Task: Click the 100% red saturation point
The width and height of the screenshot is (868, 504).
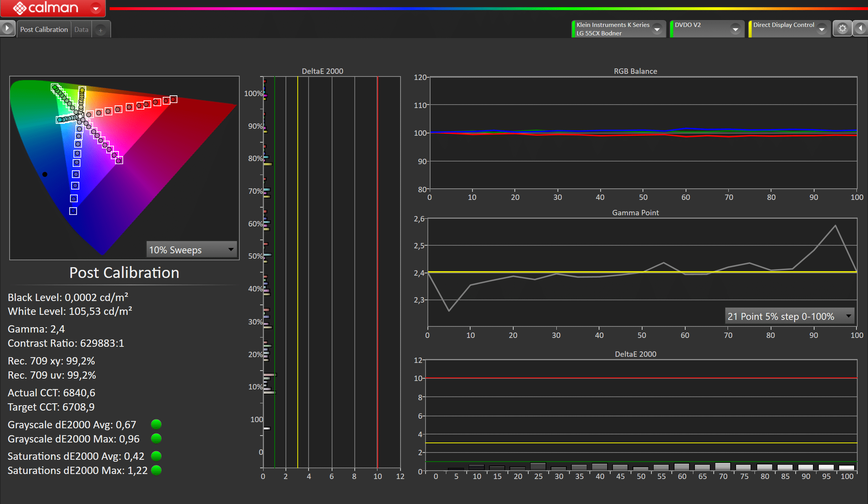Action: pyautogui.click(x=174, y=99)
